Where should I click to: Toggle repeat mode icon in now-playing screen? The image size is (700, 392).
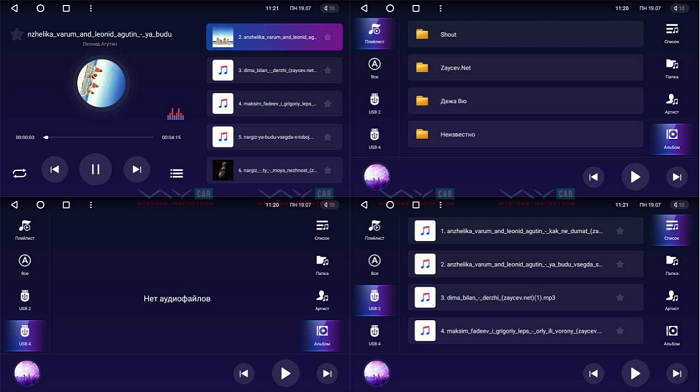[x=19, y=173]
